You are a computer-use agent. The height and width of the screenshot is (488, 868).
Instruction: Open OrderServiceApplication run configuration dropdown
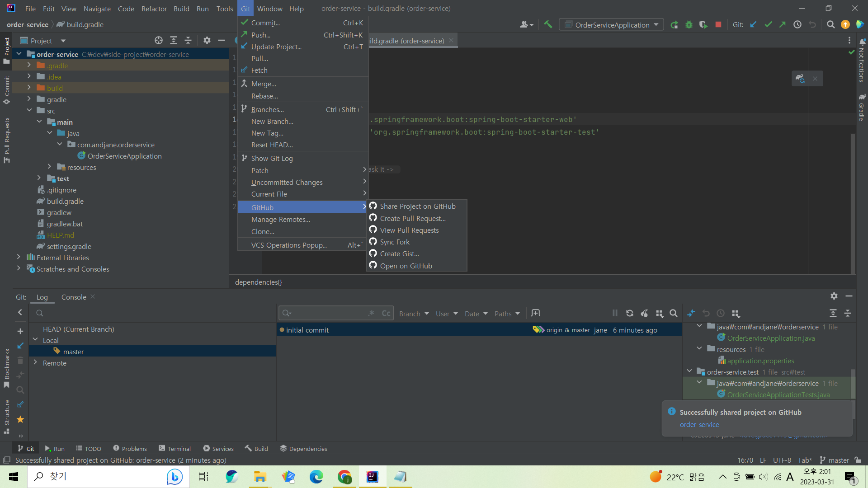pos(612,25)
